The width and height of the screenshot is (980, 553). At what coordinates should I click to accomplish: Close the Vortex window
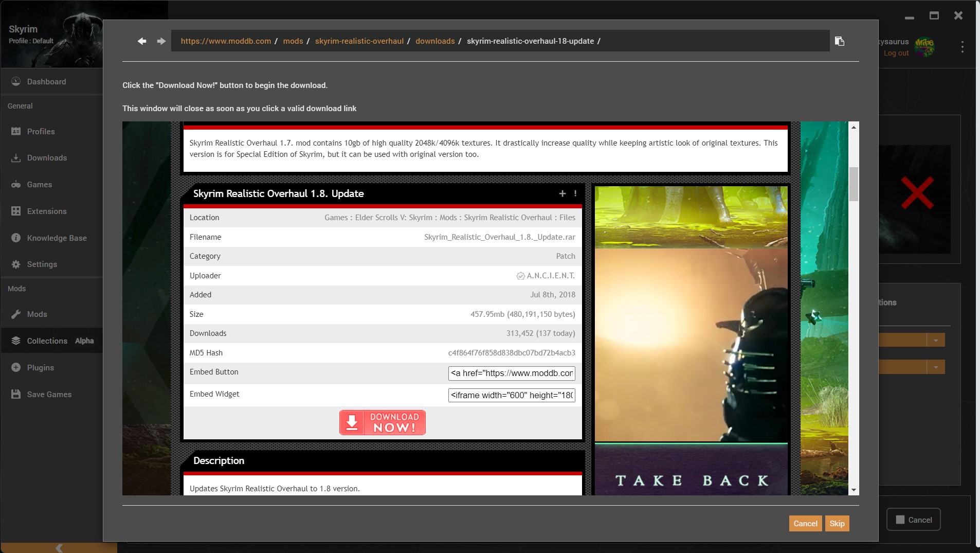[958, 16]
